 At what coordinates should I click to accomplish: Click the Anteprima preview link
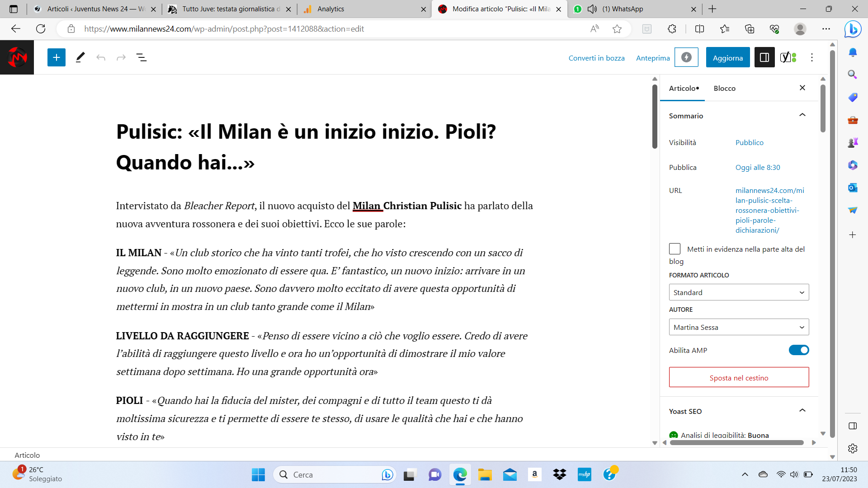click(x=653, y=58)
